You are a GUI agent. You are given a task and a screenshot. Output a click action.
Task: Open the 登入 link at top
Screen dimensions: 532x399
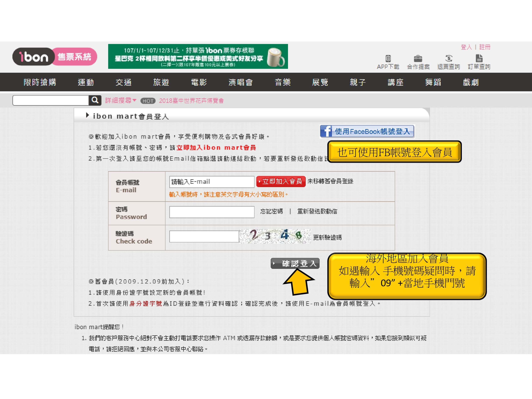pyautogui.click(x=466, y=47)
